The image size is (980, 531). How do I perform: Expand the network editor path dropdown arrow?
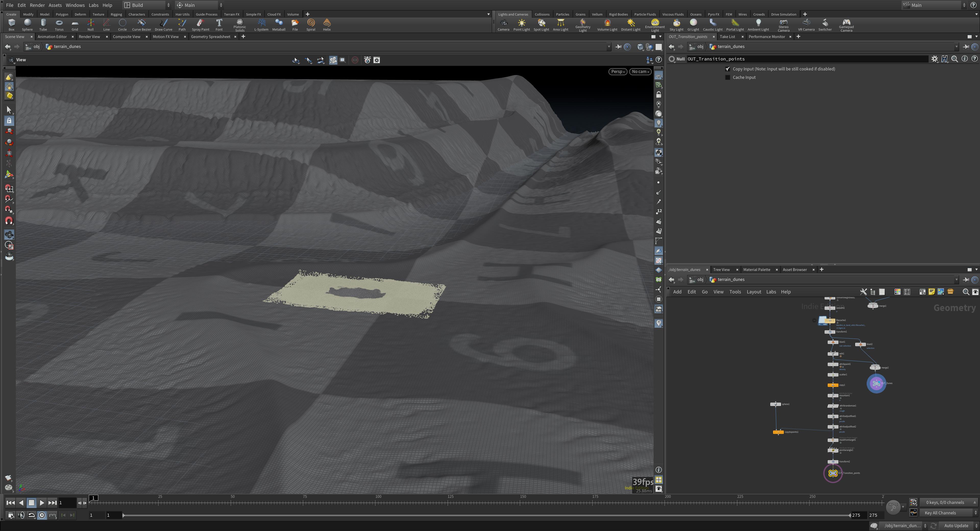point(957,280)
